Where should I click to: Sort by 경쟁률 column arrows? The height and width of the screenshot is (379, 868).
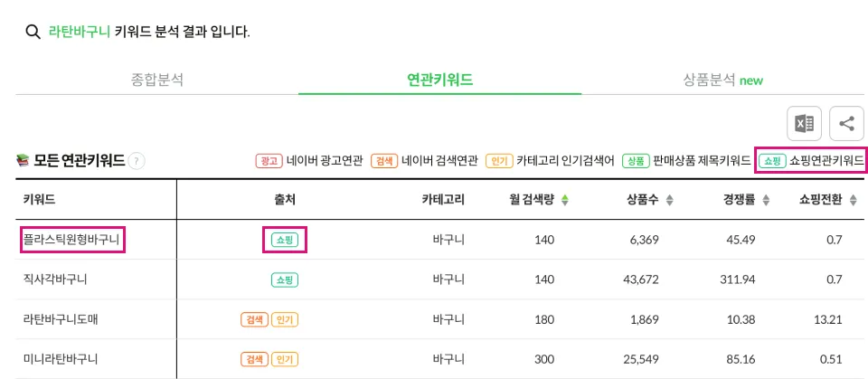(x=766, y=201)
